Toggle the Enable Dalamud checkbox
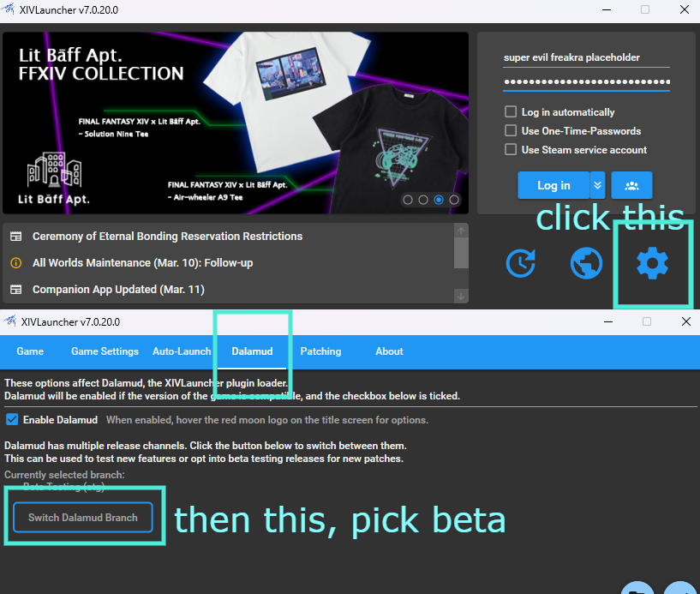 12,419
